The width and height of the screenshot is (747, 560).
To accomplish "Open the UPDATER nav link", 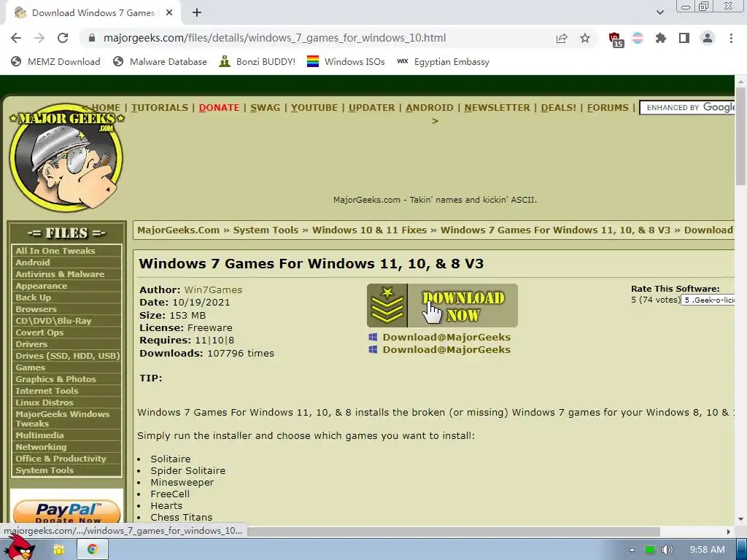I will tap(371, 108).
